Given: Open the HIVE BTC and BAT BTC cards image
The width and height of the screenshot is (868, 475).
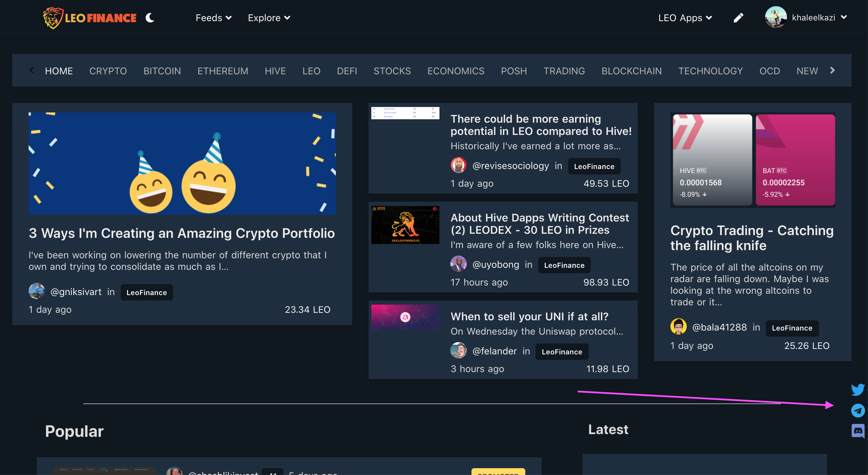Looking at the screenshot, I should click(753, 160).
